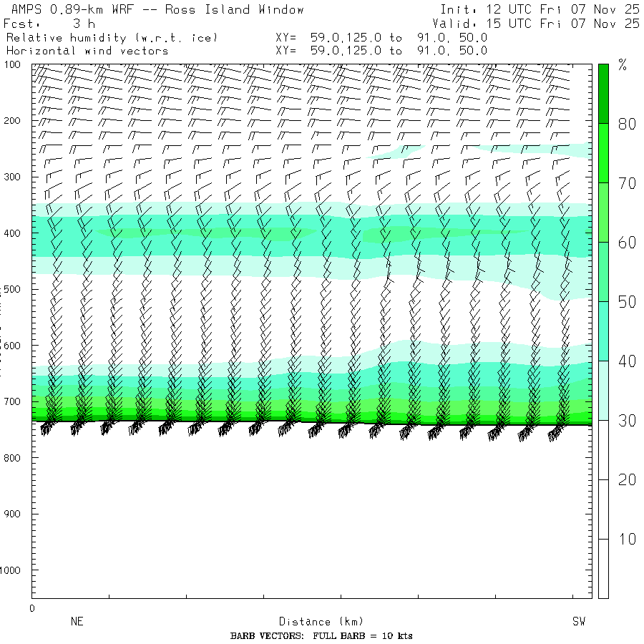
Task: Click the 1000 tick label on pressure axis
Action: coord(14,570)
